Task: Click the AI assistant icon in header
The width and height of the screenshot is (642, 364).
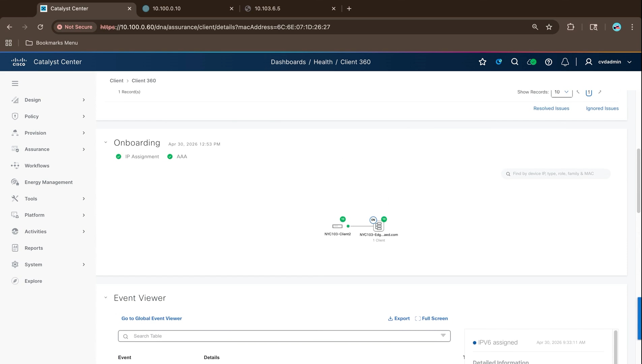Action: click(x=499, y=62)
